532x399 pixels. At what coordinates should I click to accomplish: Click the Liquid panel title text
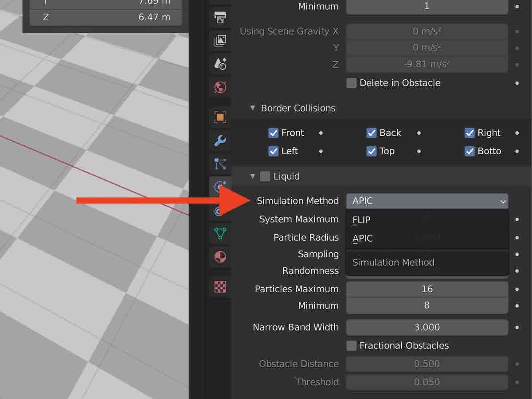(x=286, y=176)
